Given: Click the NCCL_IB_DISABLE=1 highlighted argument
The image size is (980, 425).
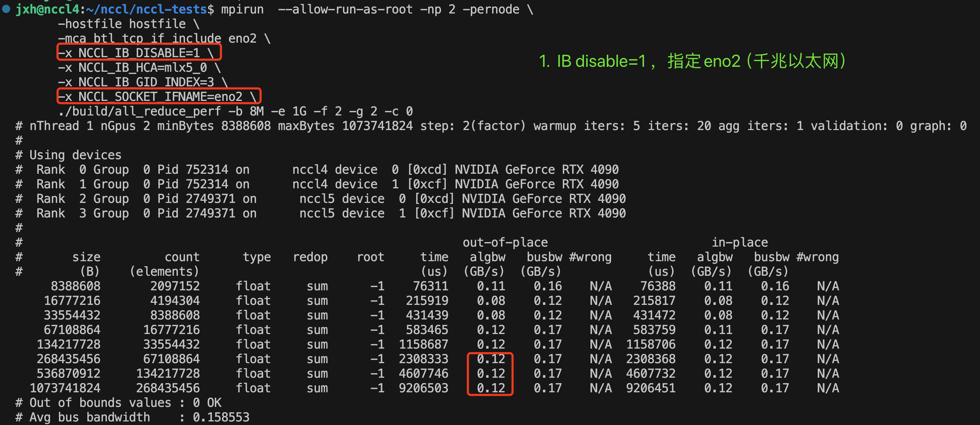Looking at the screenshot, I should pyautogui.click(x=139, y=53).
